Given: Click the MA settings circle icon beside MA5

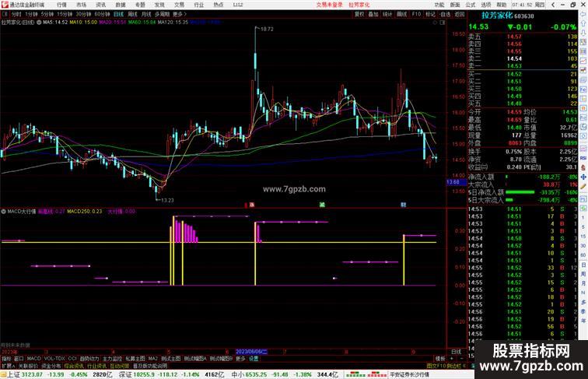Looking at the screenshot, I should tap(39, 22).
